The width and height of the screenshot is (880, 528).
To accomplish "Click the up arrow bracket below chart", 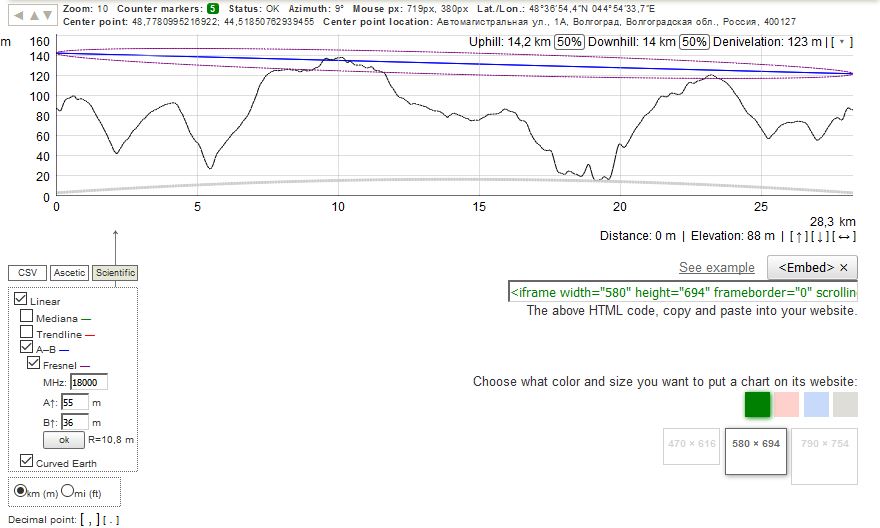I will [799, 236].
